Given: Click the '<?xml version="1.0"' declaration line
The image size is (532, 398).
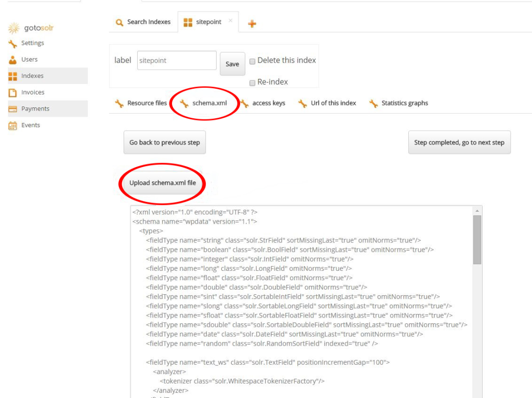Looking at the screenshot, I should point(195,212).
